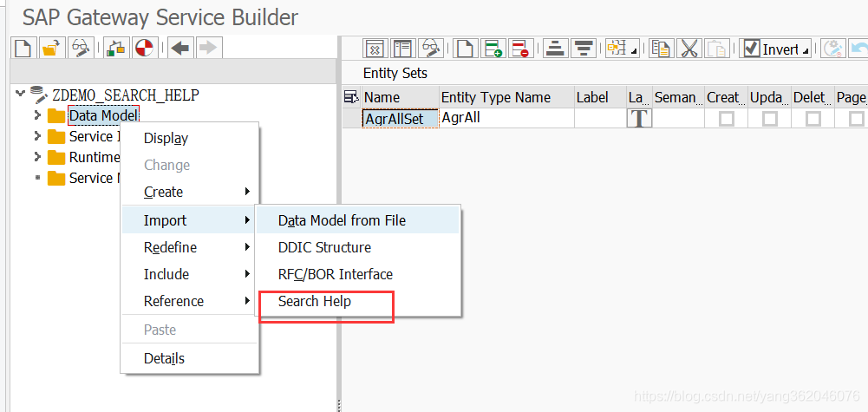Expand the Service Implementation folder arrow
The width and height of the screenshot is (868, 412).
point(37,136)
